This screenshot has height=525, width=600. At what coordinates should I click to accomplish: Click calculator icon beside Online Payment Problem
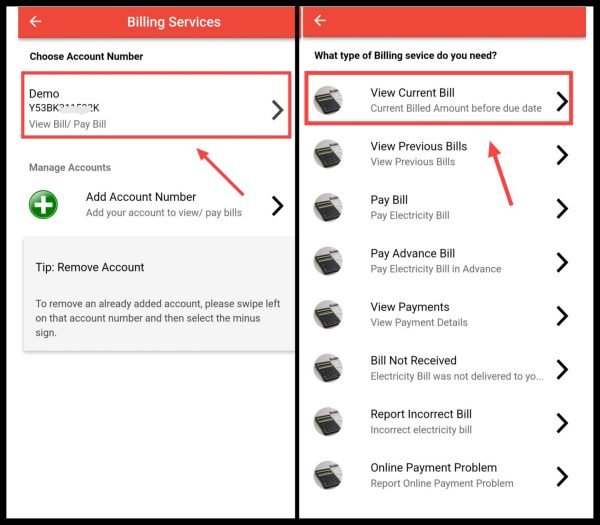329,476
